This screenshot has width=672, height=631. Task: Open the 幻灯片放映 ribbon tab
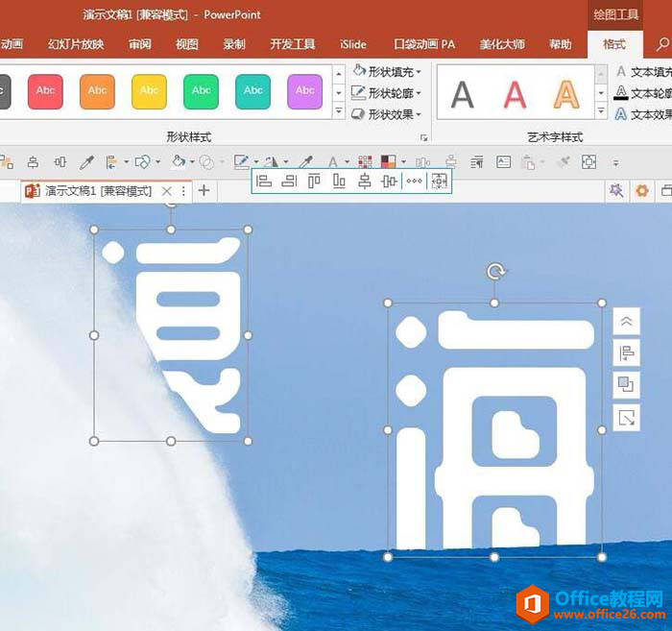tap(76, 44)
